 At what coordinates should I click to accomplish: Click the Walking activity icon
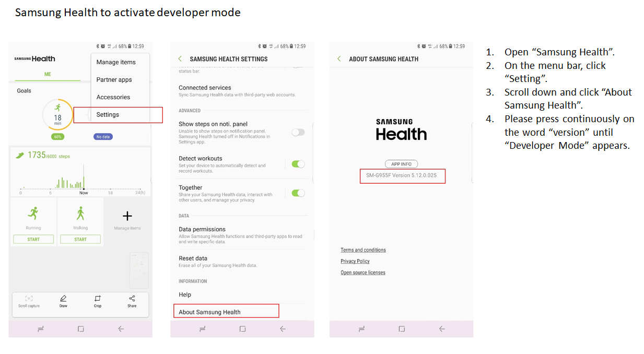pyautogui.click(x=80, y=213)
